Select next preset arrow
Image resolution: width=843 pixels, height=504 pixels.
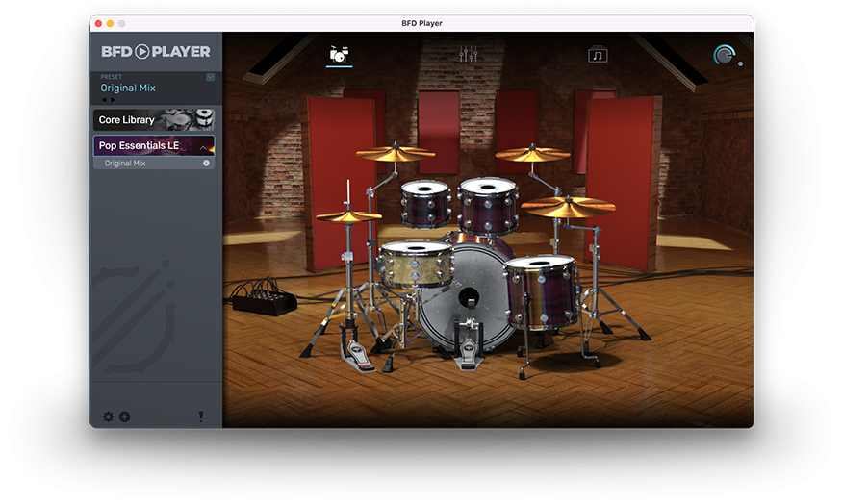(x=113, y=100)
